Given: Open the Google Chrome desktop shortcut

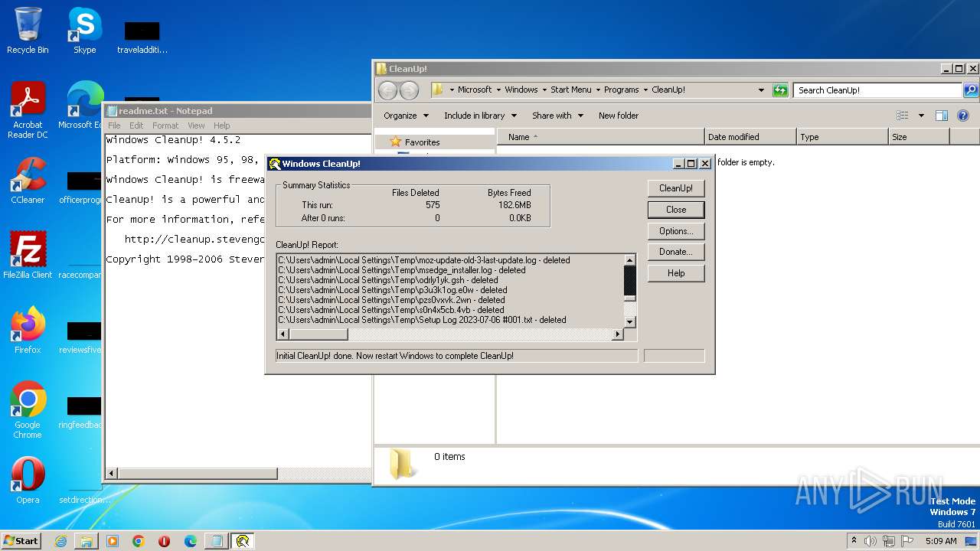Looking at the screenshot, I should click(x=28, y=410).
